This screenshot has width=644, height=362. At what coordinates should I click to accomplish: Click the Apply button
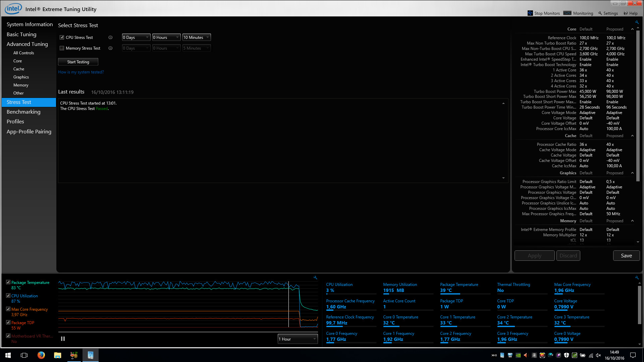(x=534, y=256)
